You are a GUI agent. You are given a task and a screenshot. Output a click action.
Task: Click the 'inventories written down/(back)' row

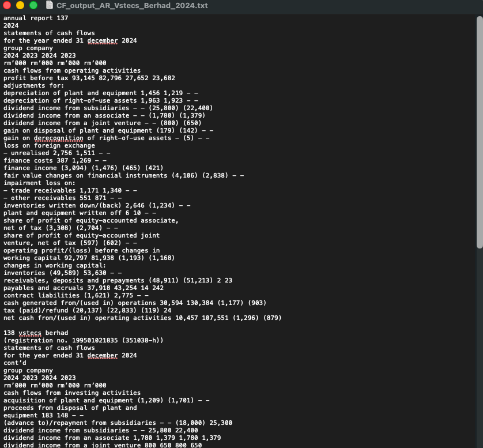pos(97,205)
